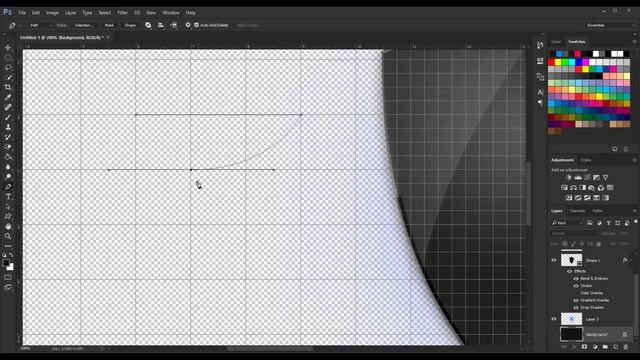
Task: Hide Layer 1 visibility eye
Action: click(x=554, y=319)
